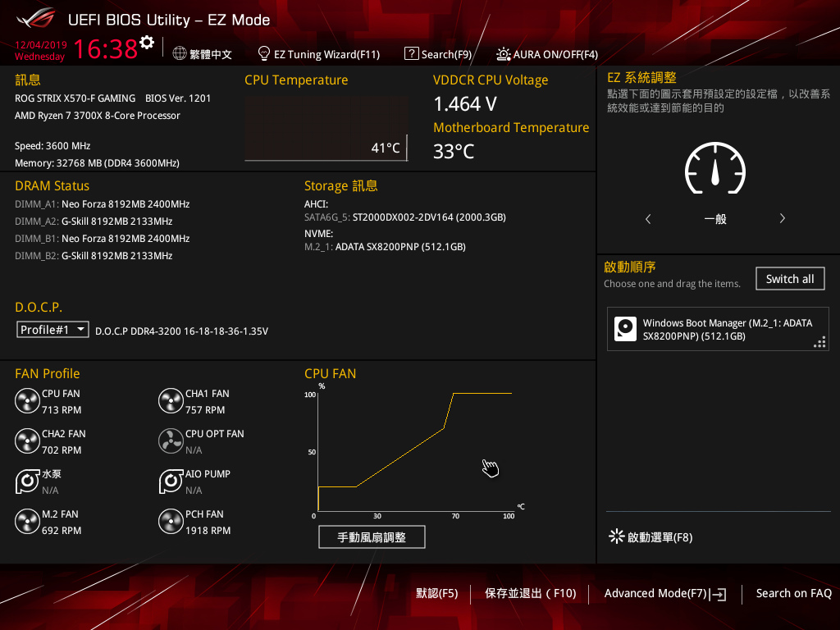Click the EZ system tuning gauge icon

pos(715,167)
